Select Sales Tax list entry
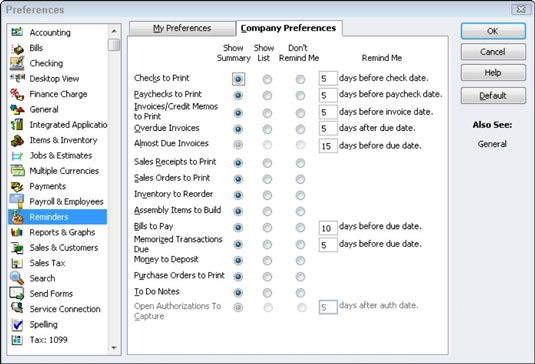 click(57, 263)
